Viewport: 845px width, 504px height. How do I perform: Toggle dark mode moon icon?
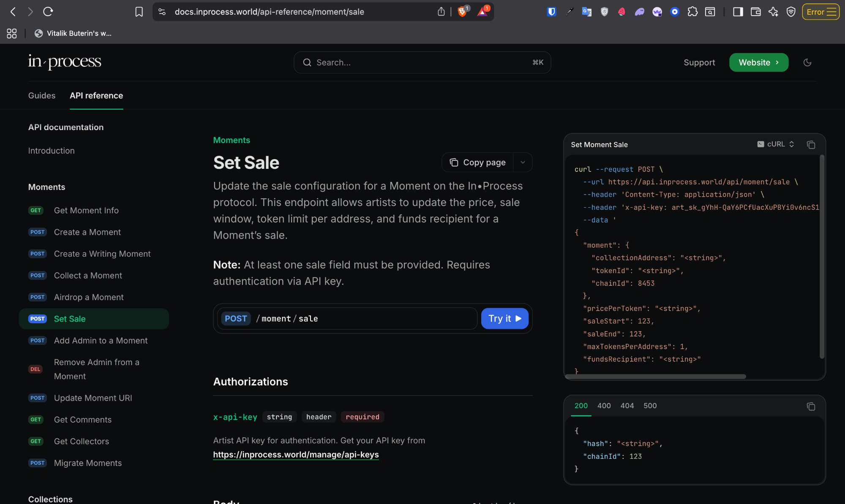(807, 62)
